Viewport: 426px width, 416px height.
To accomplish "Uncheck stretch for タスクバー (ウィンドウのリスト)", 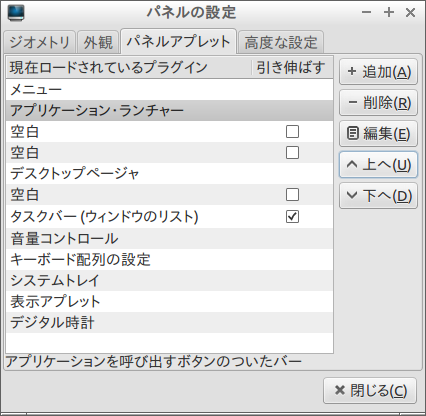I will point(292,217).
